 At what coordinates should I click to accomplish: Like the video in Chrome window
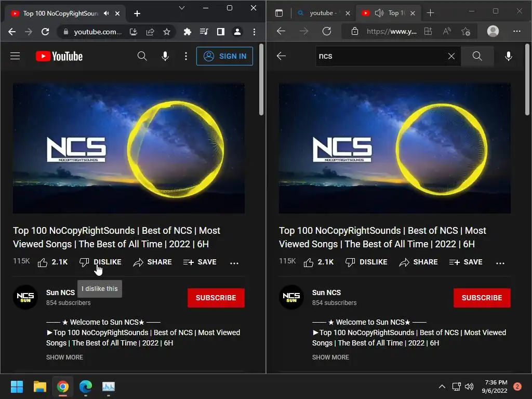tap(52, 262)
